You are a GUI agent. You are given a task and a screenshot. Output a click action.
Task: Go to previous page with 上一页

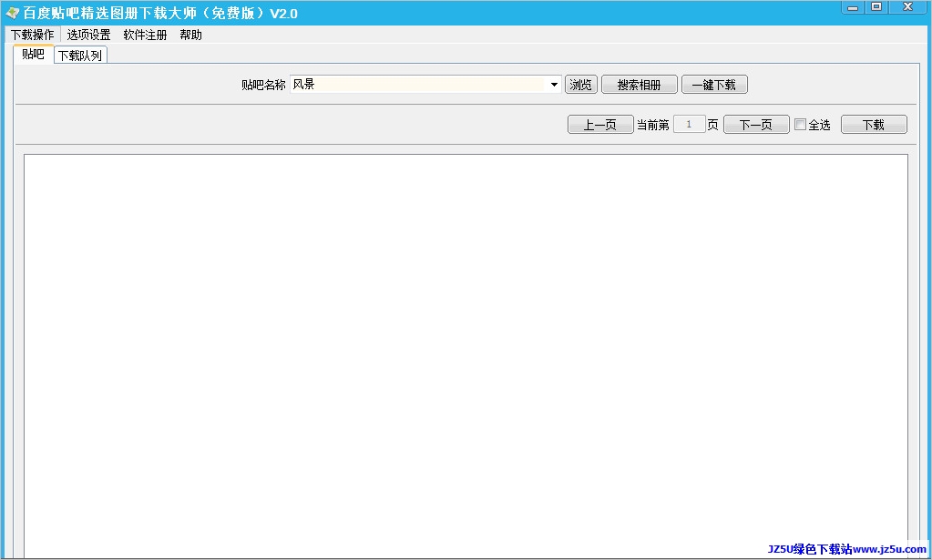coord(600,124)
